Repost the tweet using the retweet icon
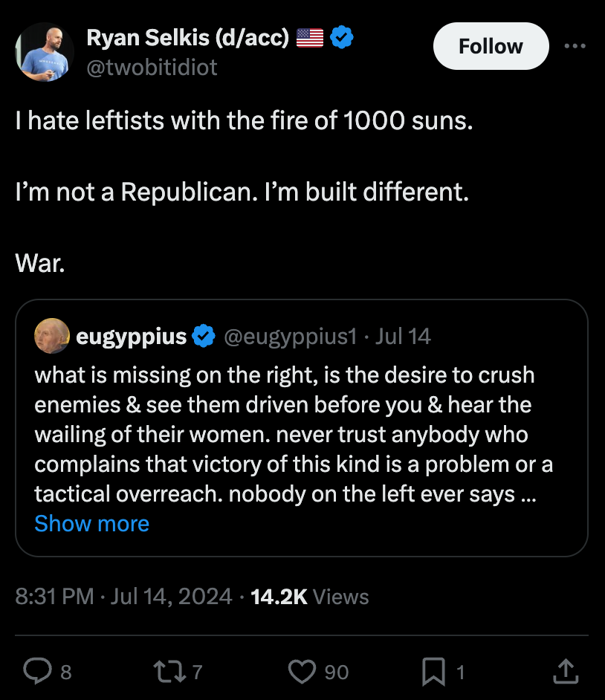This screenshot has height=700, width=605. 168,671
